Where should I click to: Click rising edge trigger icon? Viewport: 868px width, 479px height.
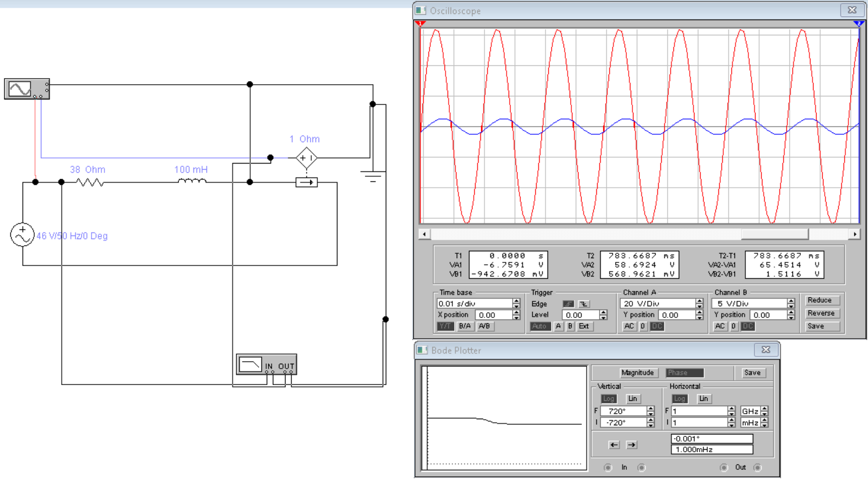568,303
